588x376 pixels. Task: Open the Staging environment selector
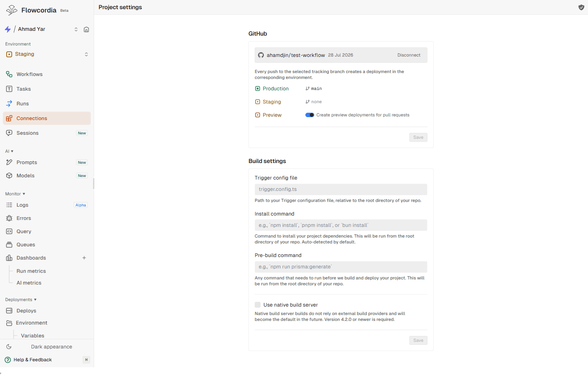tap(47, 54)
